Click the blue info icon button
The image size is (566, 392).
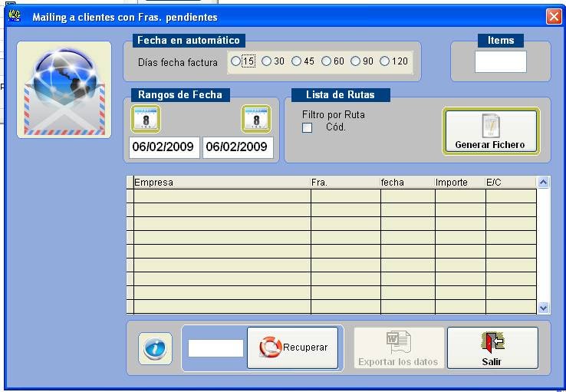pos(155,348)
